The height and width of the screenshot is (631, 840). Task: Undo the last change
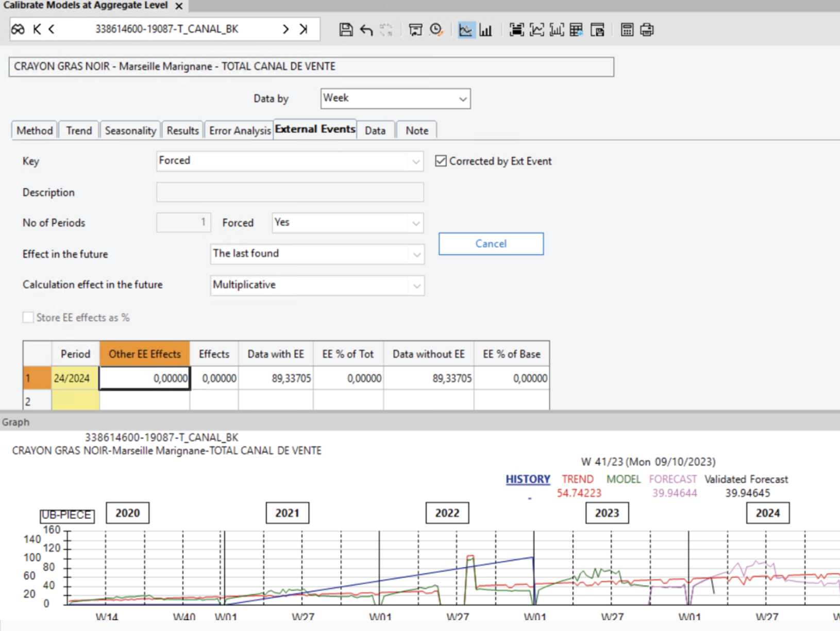(x=366, y=29)
